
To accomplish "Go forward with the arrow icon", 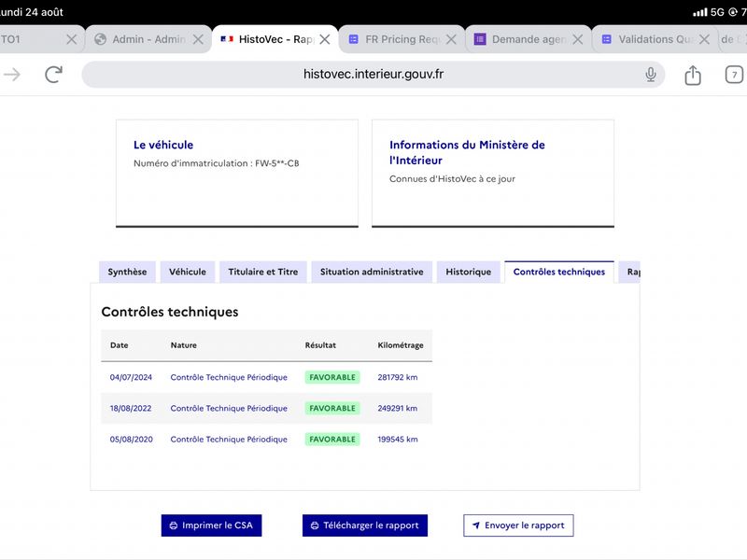I will pyautogui.click(x=12, y=75).
